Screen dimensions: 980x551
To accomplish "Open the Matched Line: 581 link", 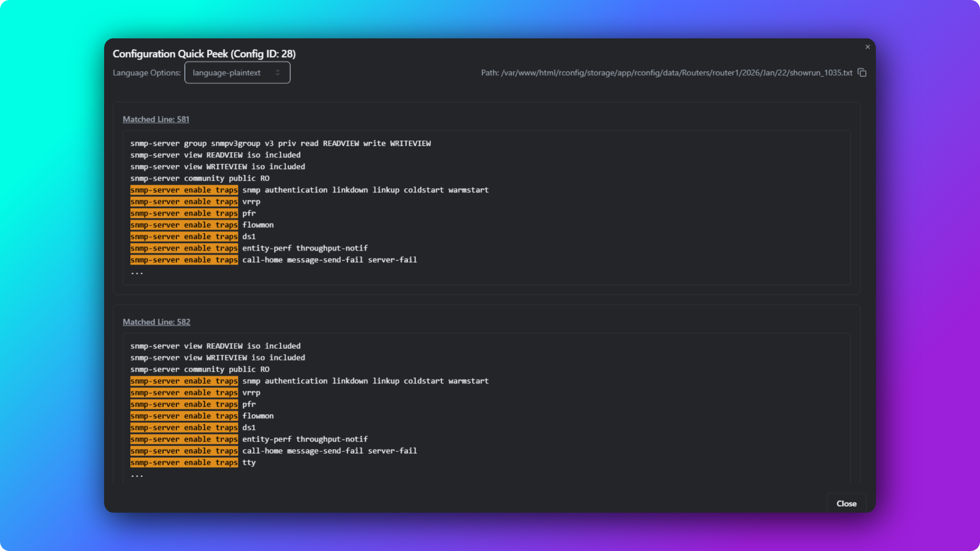I will [x=156, y=119].
